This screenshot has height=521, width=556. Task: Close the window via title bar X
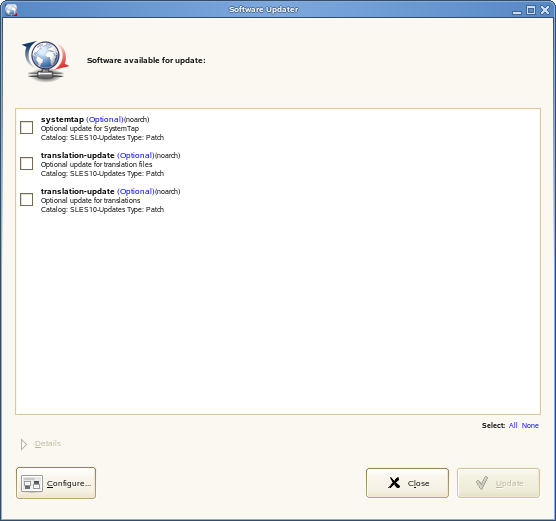point(545,10)
